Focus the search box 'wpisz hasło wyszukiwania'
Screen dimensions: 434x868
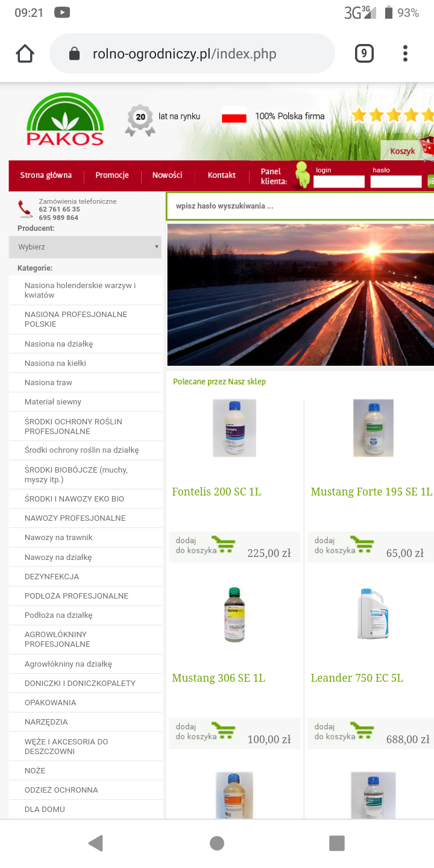[300, 206]
